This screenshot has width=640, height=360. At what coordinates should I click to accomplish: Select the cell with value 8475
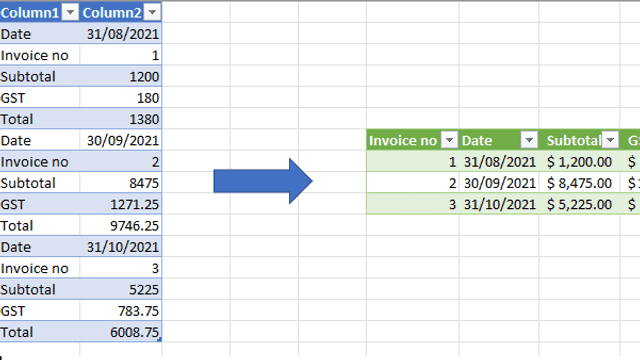121,183
